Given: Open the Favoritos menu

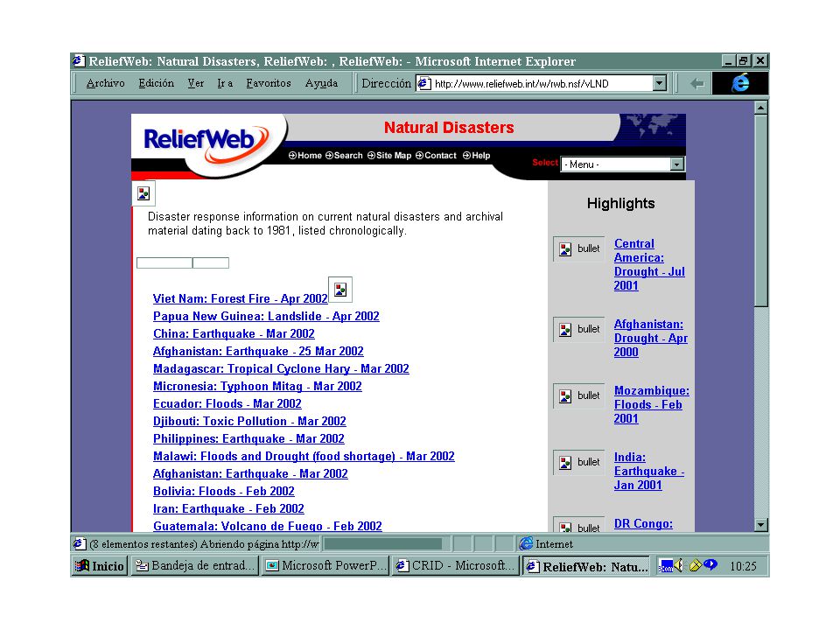Looking at the screenshot, I should [x=269, y=84].
